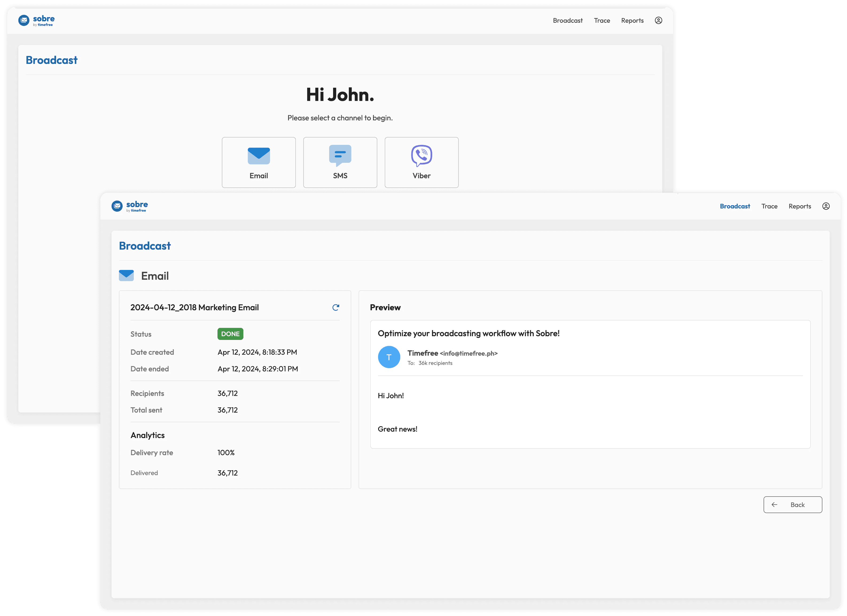
Task: Open Reports menu in front window
Action: pos(799,206)
